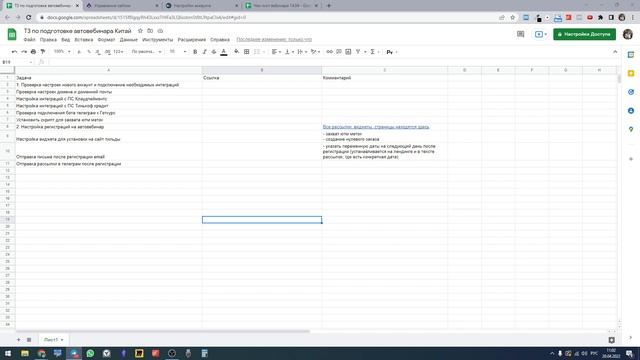Screen dimensions: 640x360
Task: Select the paint format roller tool
Action: pos(43,52)
